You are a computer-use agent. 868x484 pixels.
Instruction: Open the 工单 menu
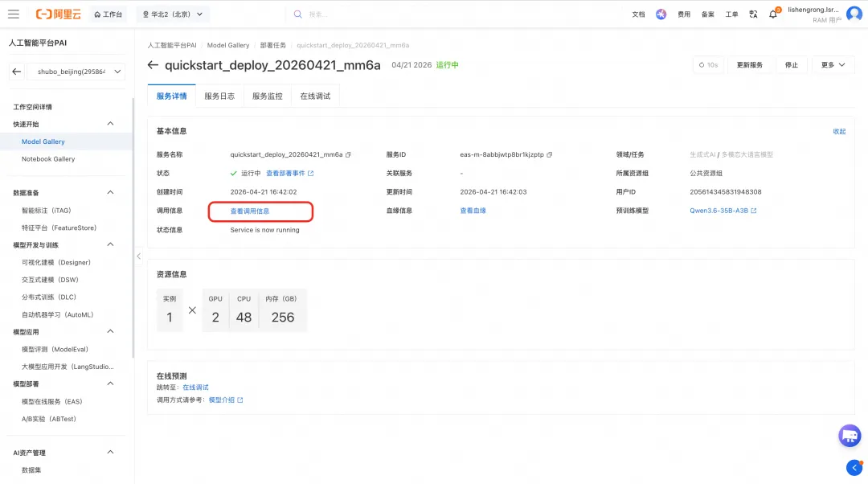click(732, 14)
